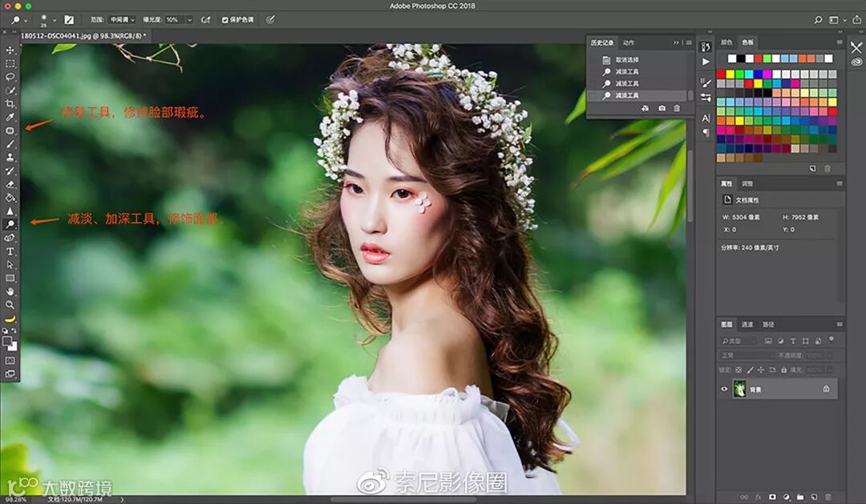The image size is (866, 504).
Task: Toggle lock transparent pixels
Action: (x=739, y=370)
